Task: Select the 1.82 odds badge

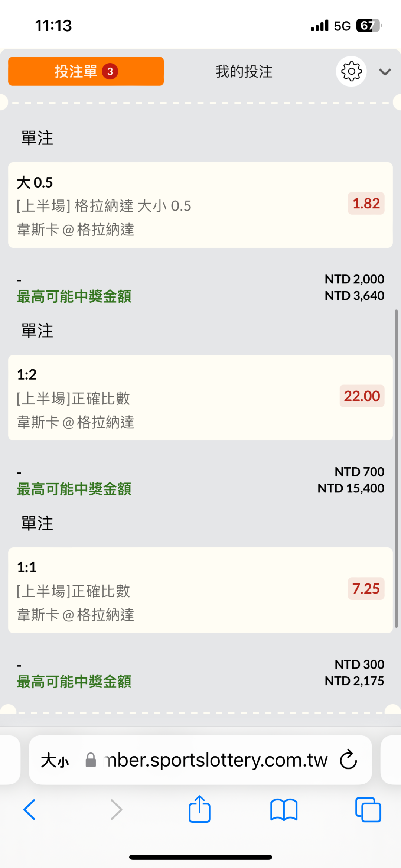Action: (x=366, y=204)
